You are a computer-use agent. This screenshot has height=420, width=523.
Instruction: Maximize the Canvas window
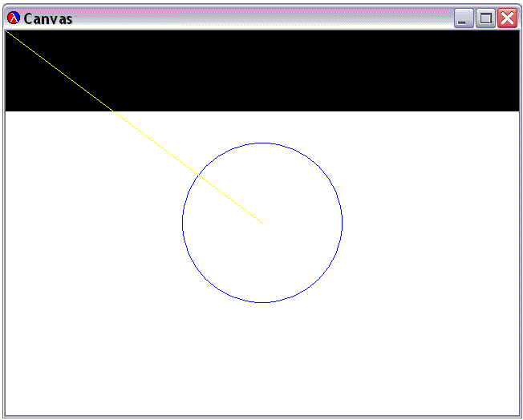(x=485, y=18)
